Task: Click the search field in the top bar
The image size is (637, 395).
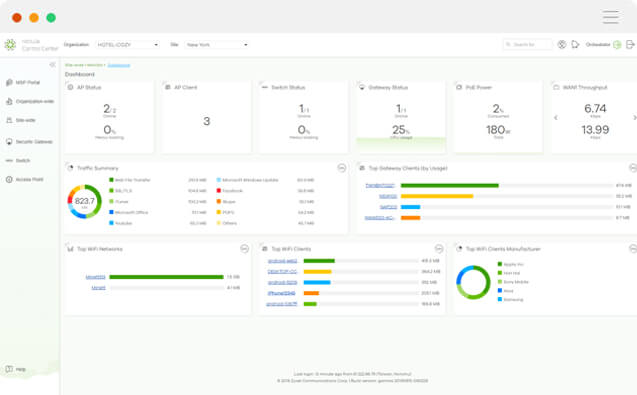Action: point(528,44)
